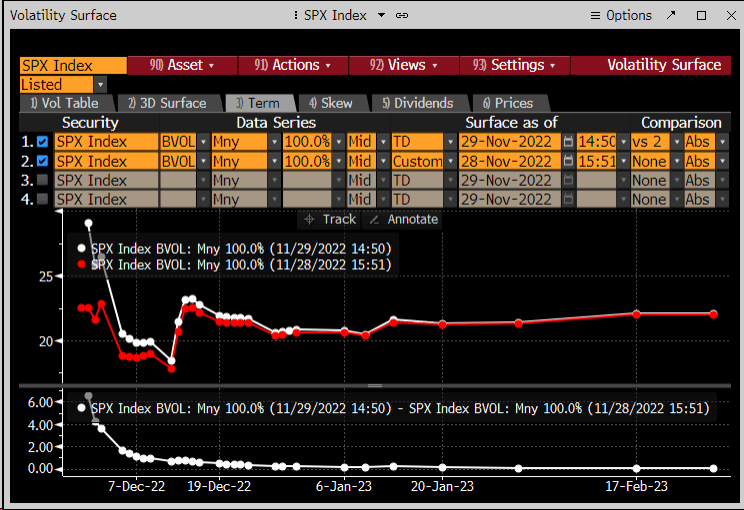Open the Listed dropdown arrow

[x=100, y=85]
